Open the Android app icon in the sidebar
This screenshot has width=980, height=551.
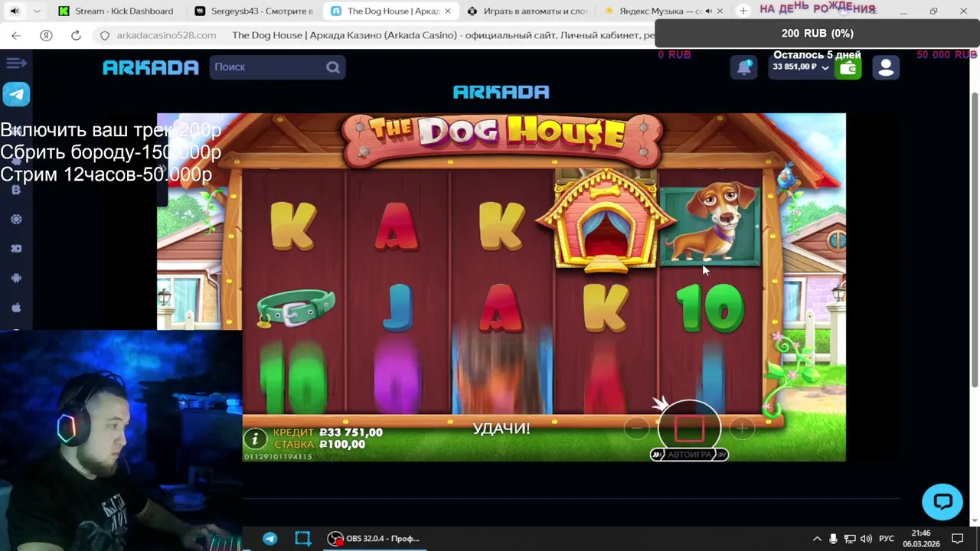click(x=16, y=278)
